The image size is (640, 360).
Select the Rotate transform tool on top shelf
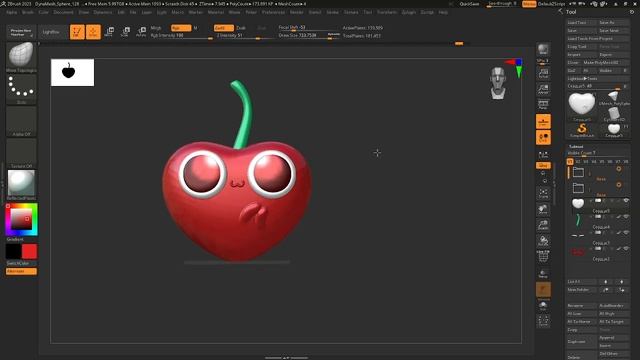pyautogui.click(x=141, y=32)
